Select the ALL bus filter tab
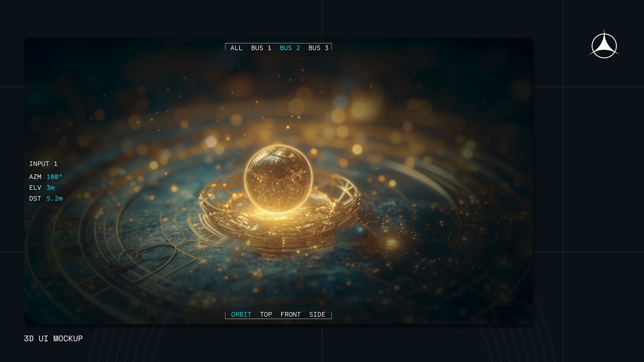The image size is (644, 362). [236, 48]
